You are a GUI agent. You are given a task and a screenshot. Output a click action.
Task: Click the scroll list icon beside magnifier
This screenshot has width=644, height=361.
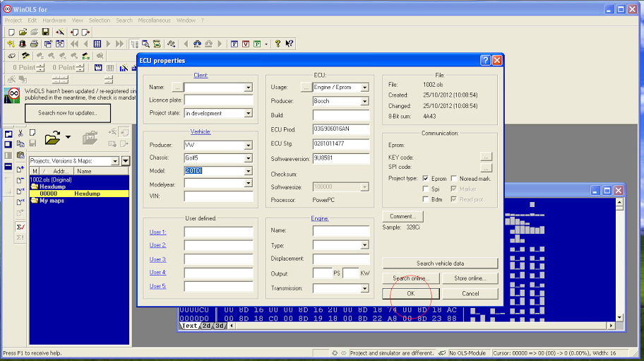(157, 44)
